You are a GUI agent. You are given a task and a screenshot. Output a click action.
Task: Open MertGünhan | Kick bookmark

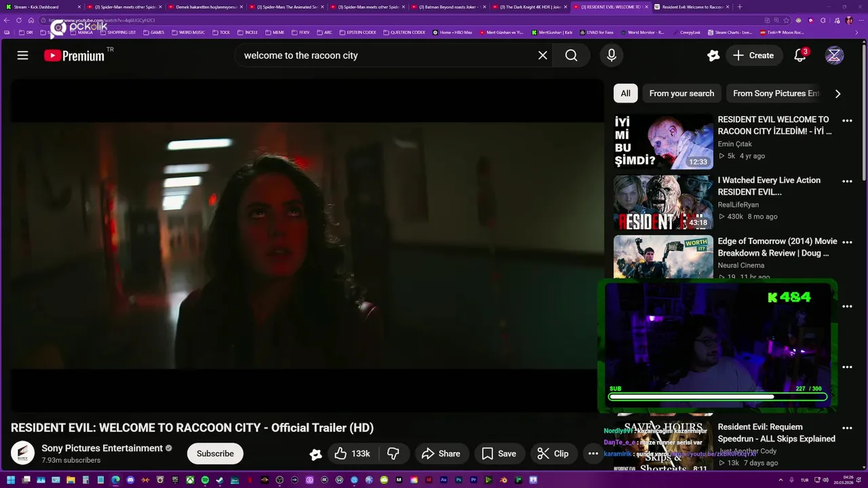[553, 32]
